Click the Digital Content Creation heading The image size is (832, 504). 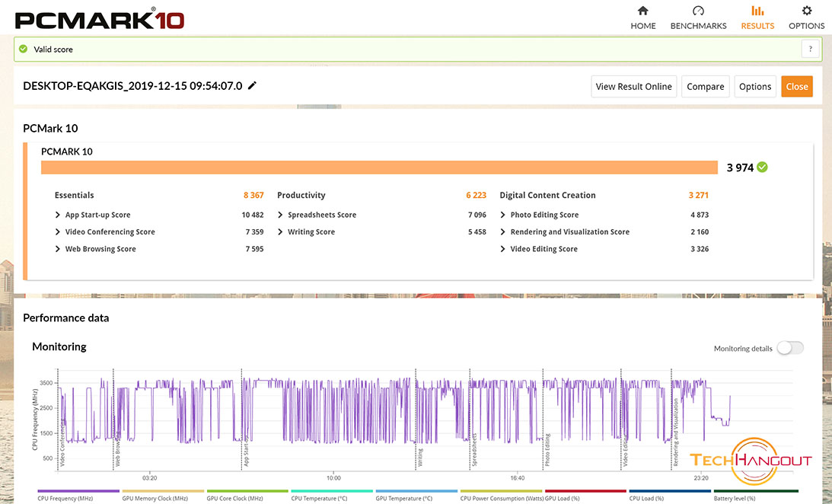547,195
